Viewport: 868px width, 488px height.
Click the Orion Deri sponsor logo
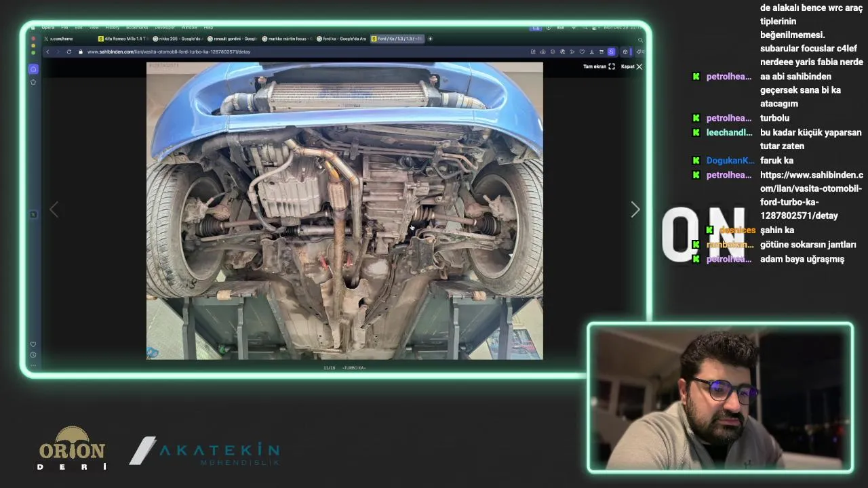[x=72, y=449]
